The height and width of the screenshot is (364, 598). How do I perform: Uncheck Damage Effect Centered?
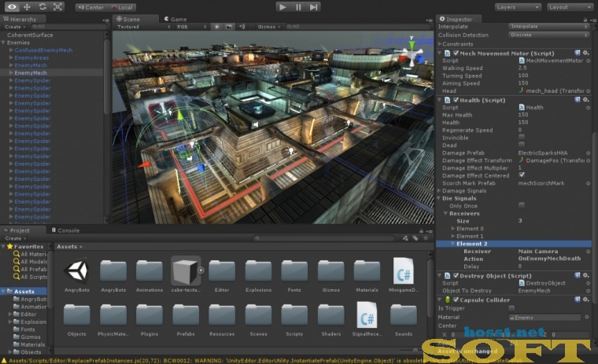(522, 175)
